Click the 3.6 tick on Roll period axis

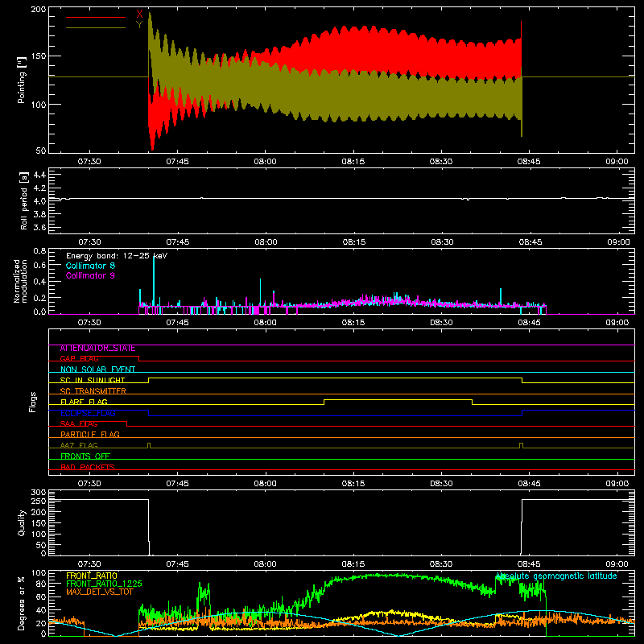click(x=39, y=227)
